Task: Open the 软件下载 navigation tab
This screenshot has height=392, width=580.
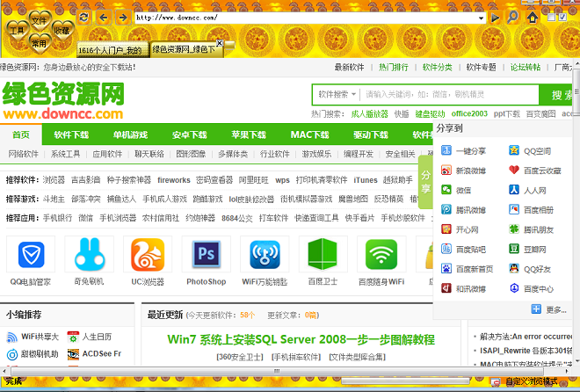Action: pyautogui.click(x=71, y=134)
